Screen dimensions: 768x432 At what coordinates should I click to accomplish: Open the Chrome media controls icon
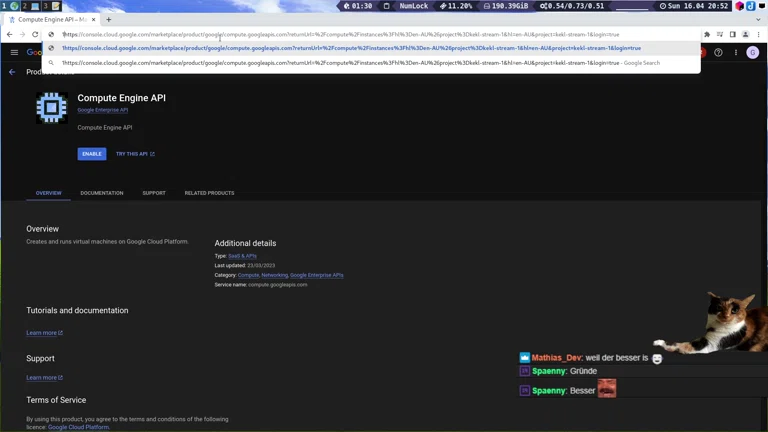click(x=720, y=34)
